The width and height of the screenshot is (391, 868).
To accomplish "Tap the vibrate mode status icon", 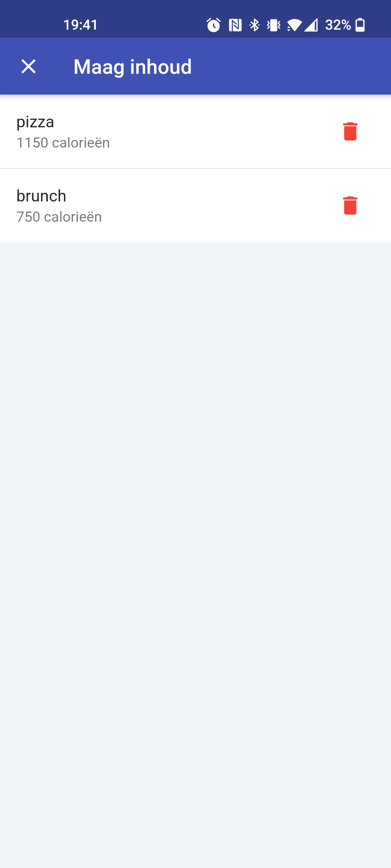I will click(274, 25).
